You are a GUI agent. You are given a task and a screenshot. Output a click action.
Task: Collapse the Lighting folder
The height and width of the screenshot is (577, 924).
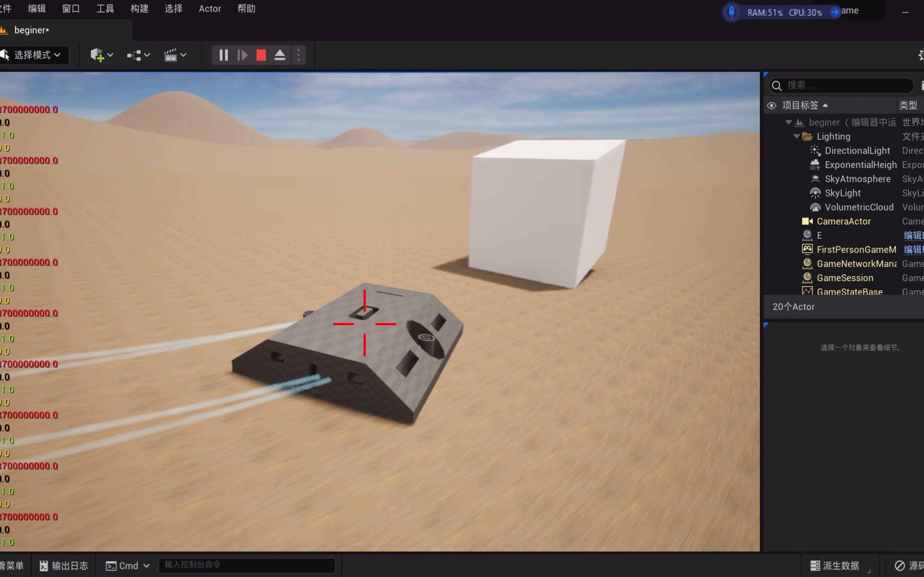tap(796, 137)
